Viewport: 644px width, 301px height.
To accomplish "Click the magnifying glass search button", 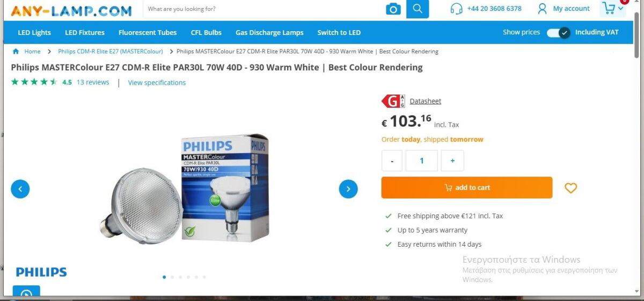I will [x=418, y=9].
